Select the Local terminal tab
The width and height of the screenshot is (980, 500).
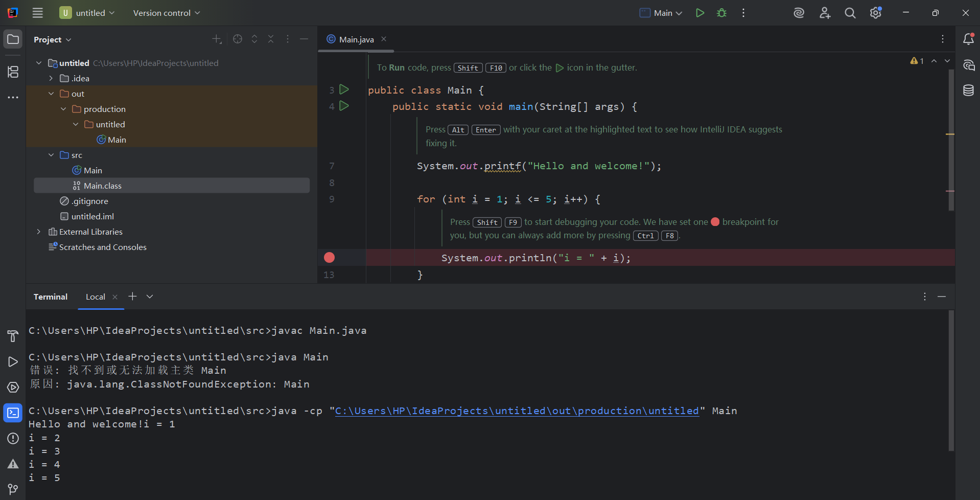[96, 297]
